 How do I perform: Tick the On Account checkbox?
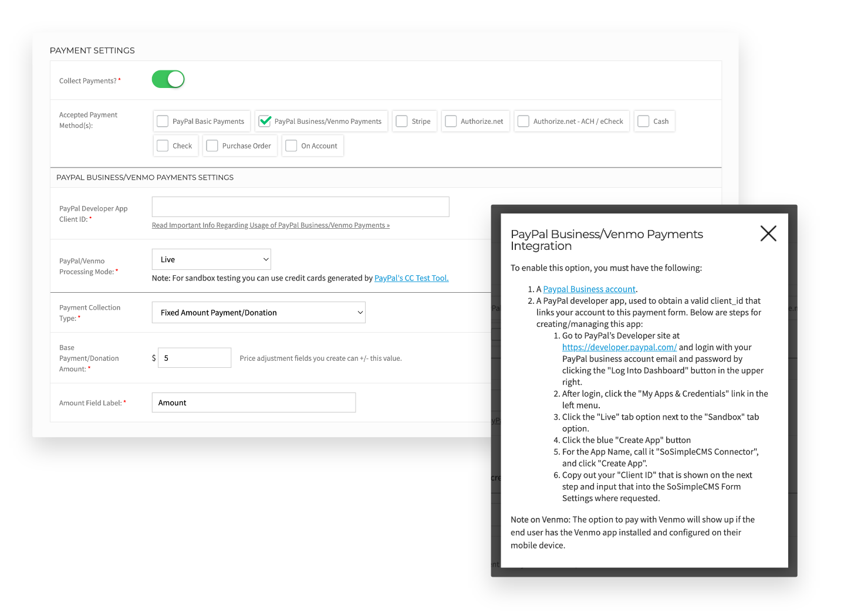pos(292,146)
